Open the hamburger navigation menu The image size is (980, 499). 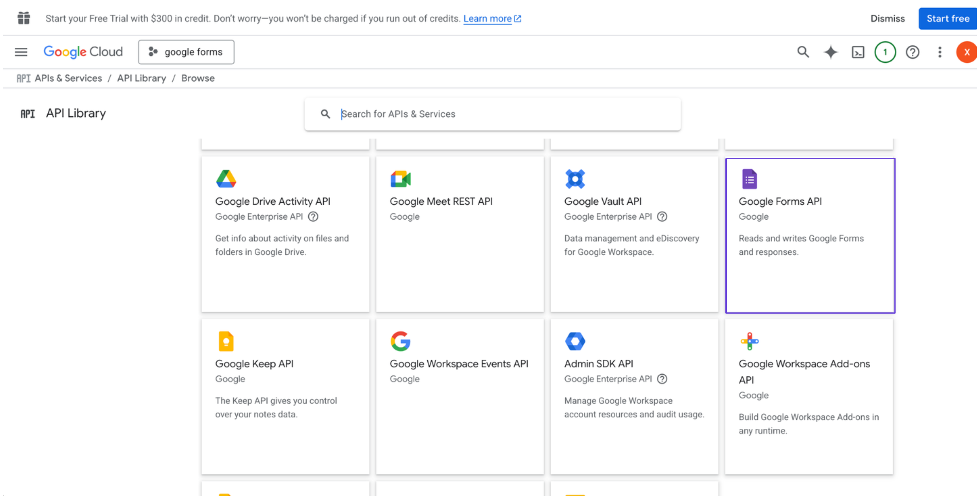21,52
